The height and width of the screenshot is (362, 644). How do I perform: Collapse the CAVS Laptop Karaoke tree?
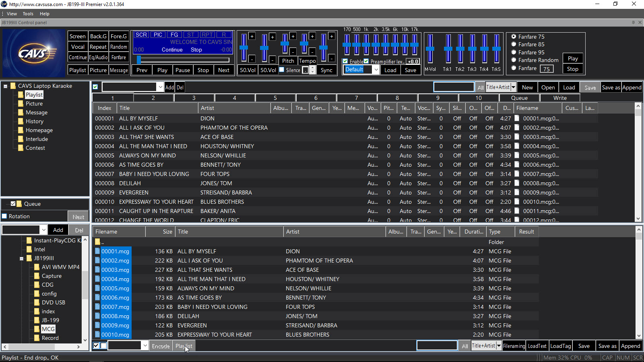tap(5, 86)
